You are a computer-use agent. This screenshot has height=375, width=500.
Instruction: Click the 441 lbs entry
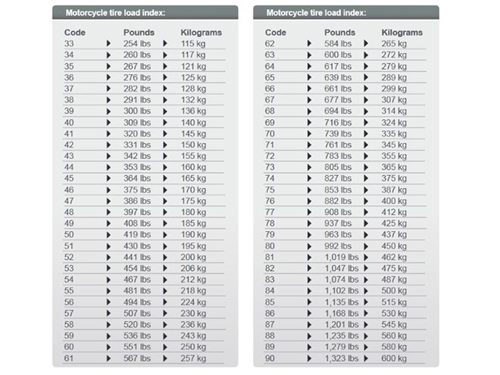(x=137, y=257)
